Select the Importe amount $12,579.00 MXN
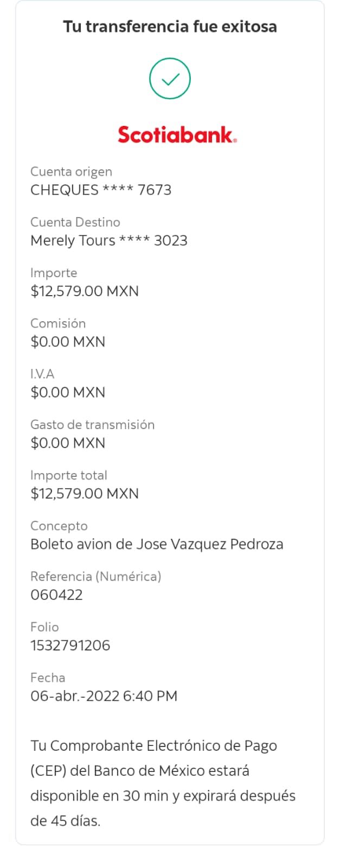This screenshot has width=340, height=868. [85, 291]
